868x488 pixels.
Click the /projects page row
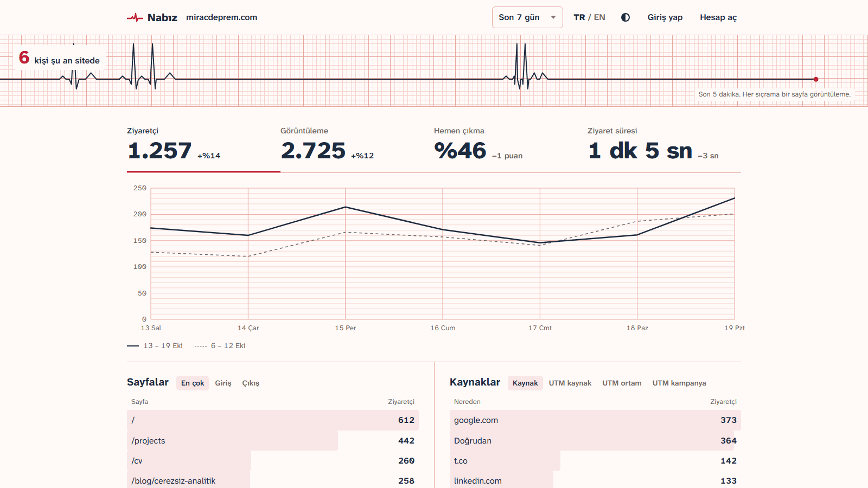(x=273, y=441)
